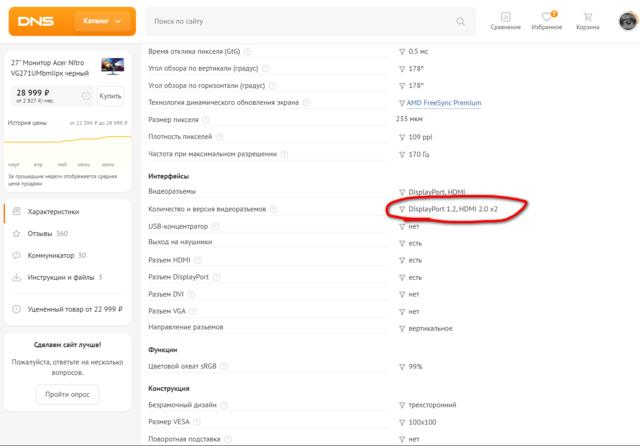
Task: Click the search magnifier icon
Action: pos(459,21)
